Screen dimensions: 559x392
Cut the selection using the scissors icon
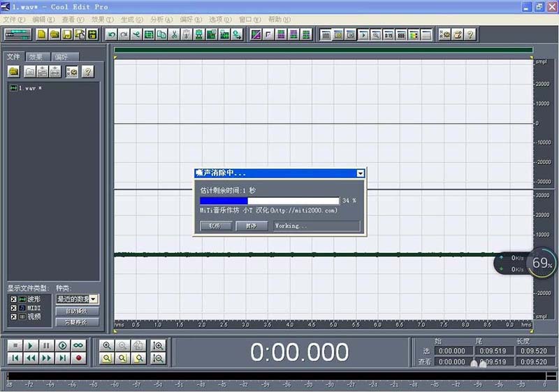click(174, 34)
